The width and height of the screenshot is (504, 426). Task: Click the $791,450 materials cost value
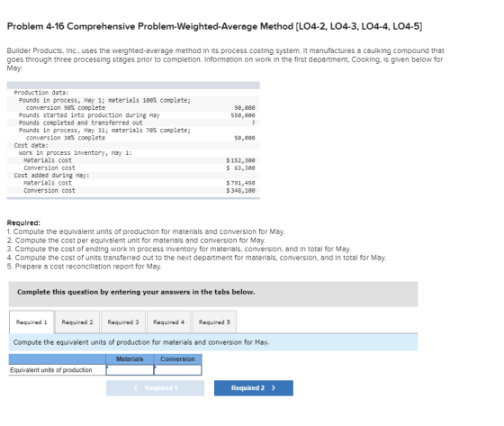[241, 183]
